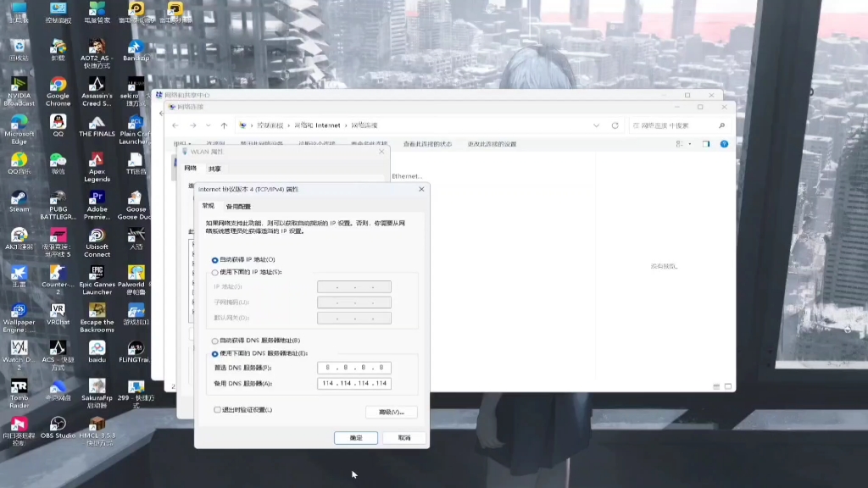This screenshot has width=868, height=488.
Task: Open the SakuraFrp launcher shortcut
Action: 97,394
